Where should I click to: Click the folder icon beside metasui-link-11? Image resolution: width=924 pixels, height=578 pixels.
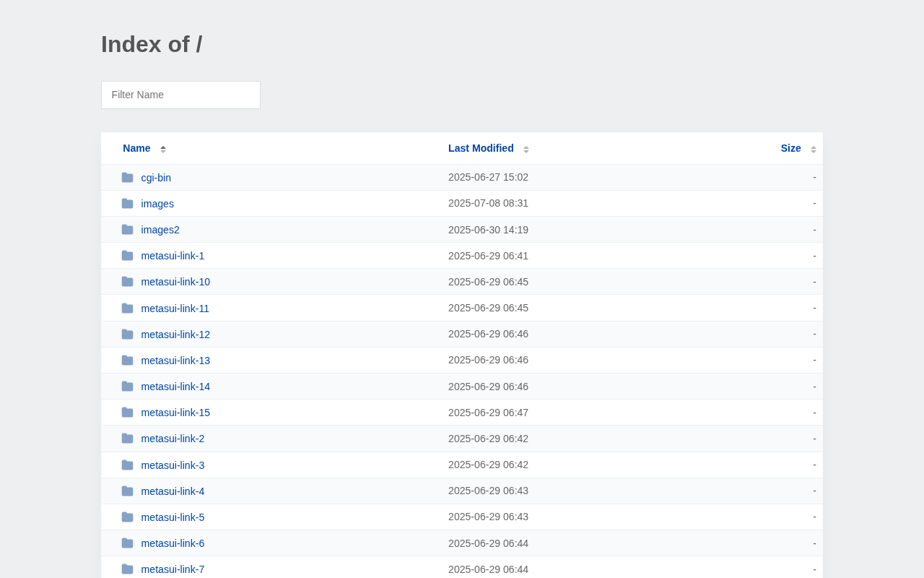[x=127, y=309]
